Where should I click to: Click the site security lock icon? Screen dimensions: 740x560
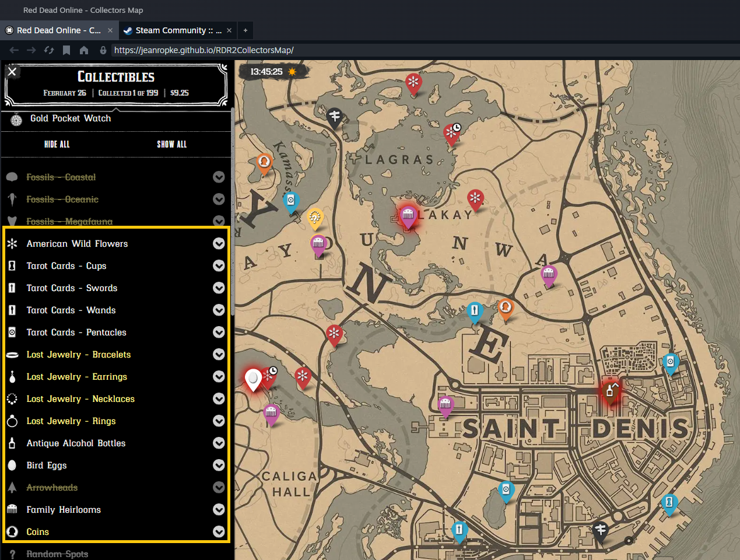tap(103, 50)
